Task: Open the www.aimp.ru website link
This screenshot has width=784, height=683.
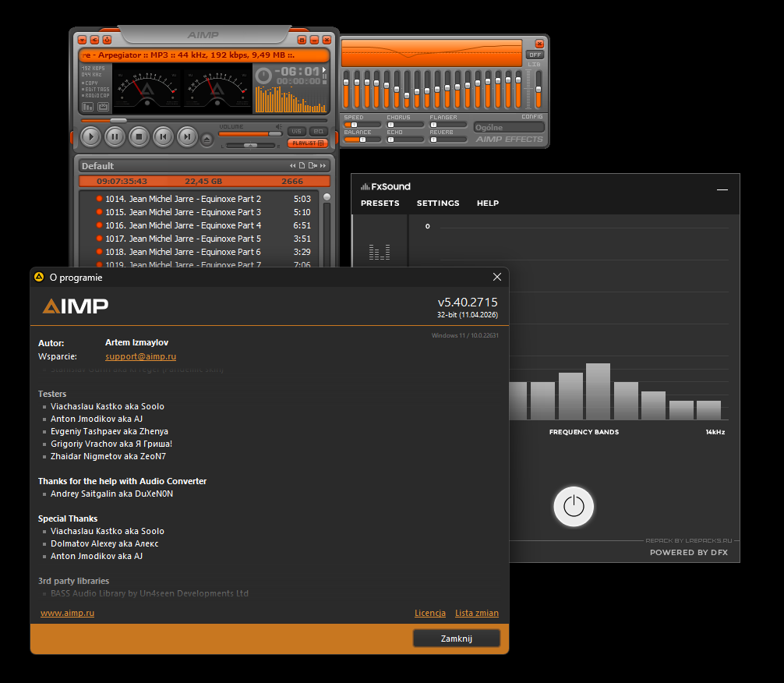Action: tap(68, 613)
